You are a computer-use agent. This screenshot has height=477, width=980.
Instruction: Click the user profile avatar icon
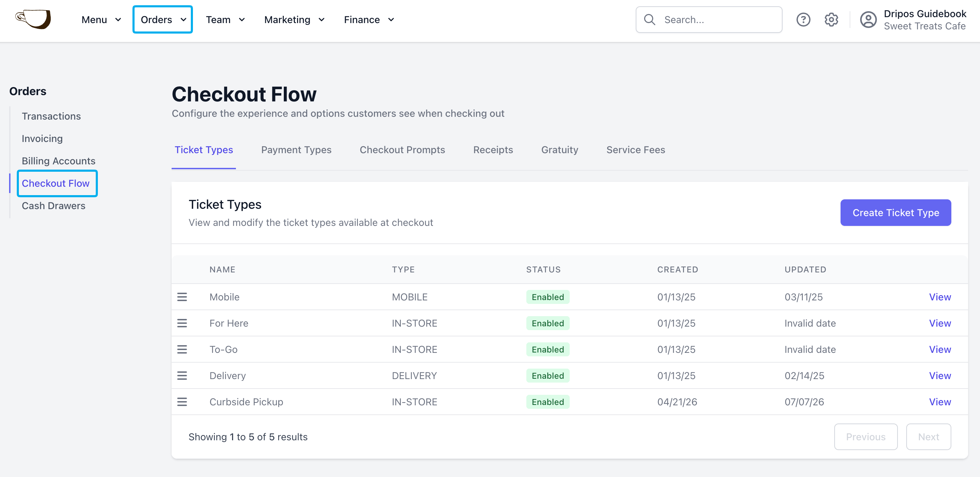(868, 20)
